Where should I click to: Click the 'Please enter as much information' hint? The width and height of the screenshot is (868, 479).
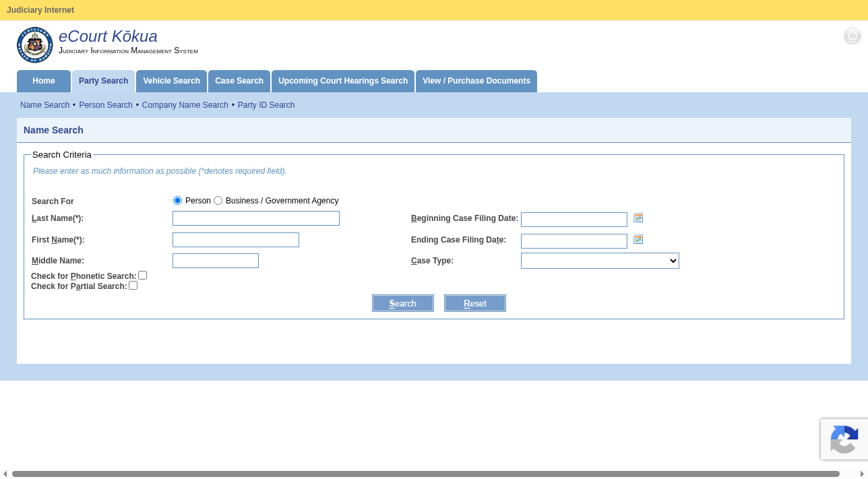click(160, 171)
